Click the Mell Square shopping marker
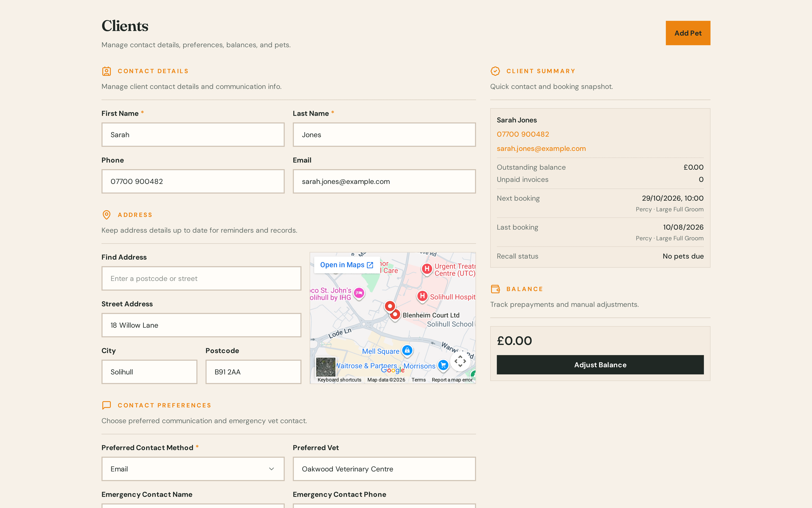This screenshot has width=812, height=508. [x=407, y=351]
